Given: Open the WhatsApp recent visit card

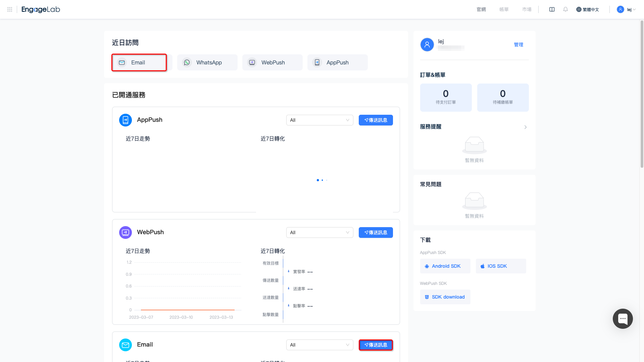Looking at the screenshot, I should [x=207, y=62].
